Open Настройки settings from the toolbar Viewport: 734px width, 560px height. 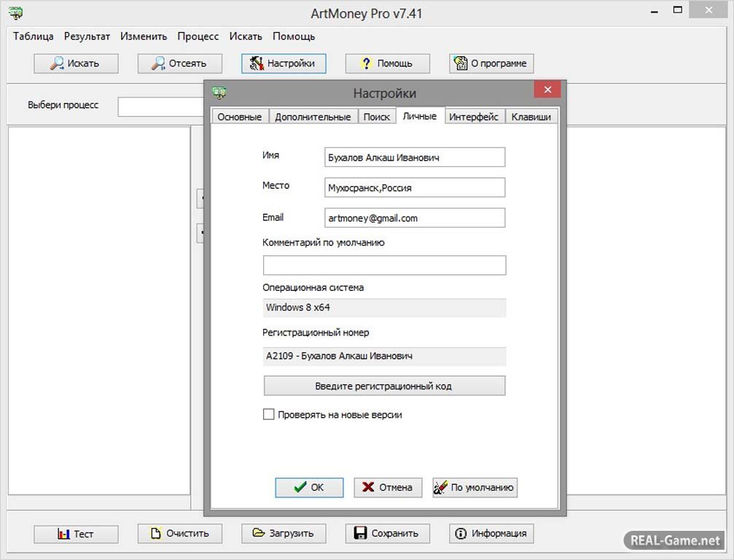(284, 63)
